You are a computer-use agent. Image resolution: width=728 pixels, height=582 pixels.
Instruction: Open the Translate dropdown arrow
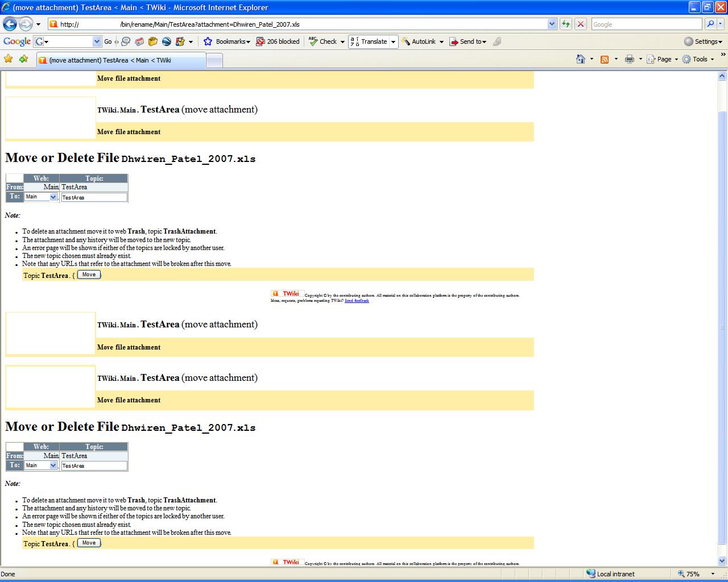coord(393,41)
